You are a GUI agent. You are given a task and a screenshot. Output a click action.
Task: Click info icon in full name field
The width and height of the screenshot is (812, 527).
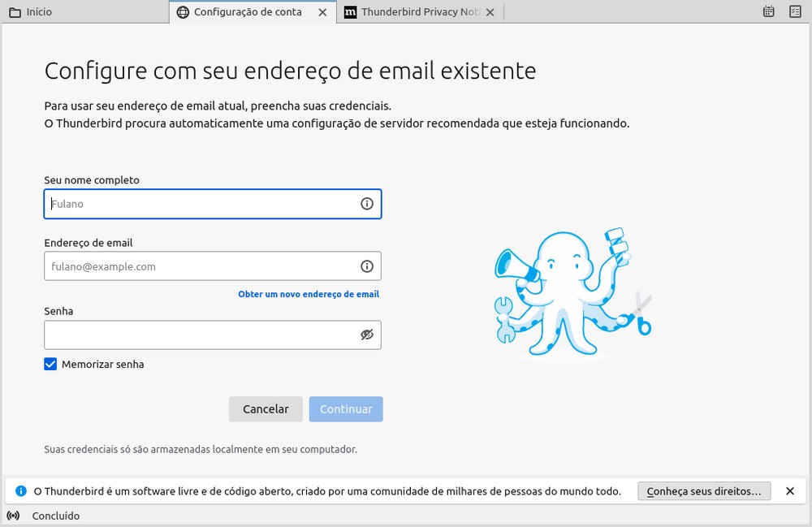(x=367, y=204)
